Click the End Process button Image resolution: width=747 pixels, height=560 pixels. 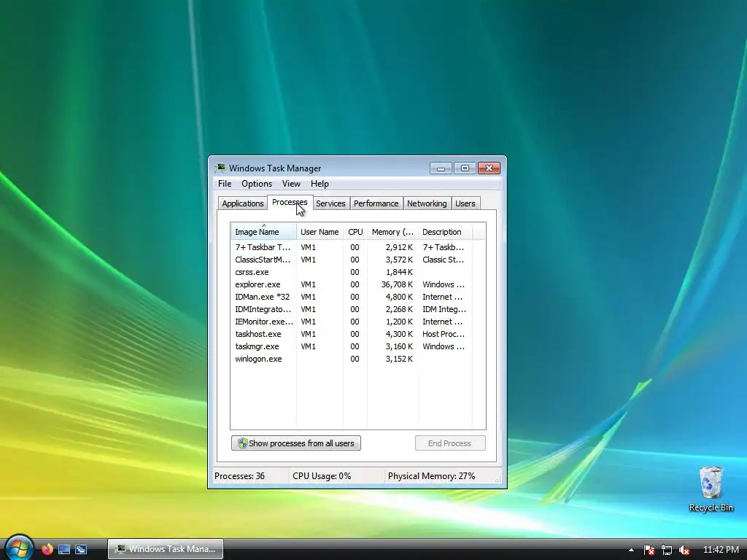[450, 443]
